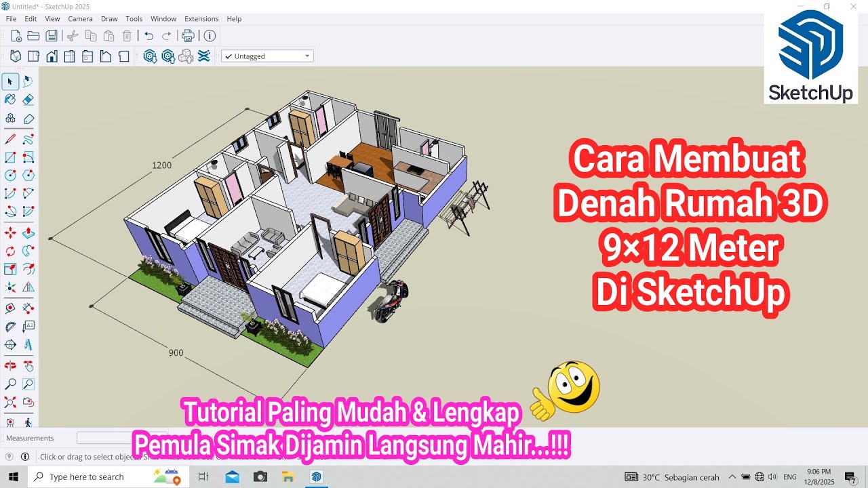Switch to Iso view
Screen dimensions: 868x488
click(x=16, y=56)
